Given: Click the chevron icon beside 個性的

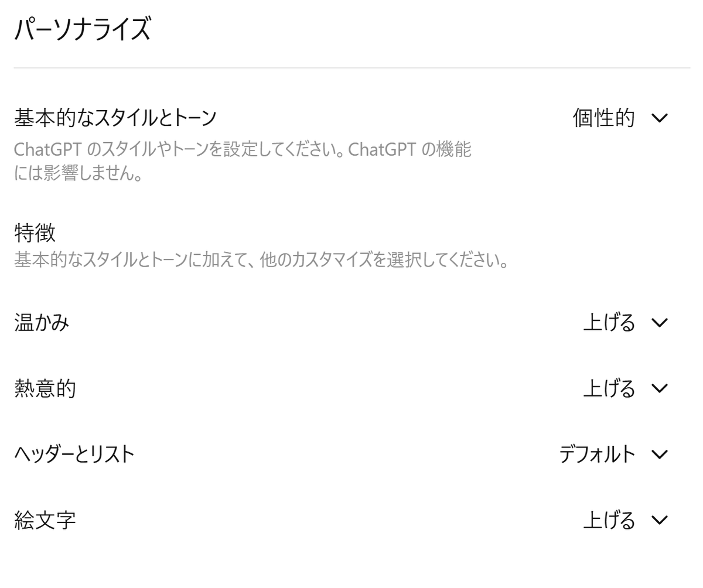Looking at the screenshot, I should click(x=660, y=118).
